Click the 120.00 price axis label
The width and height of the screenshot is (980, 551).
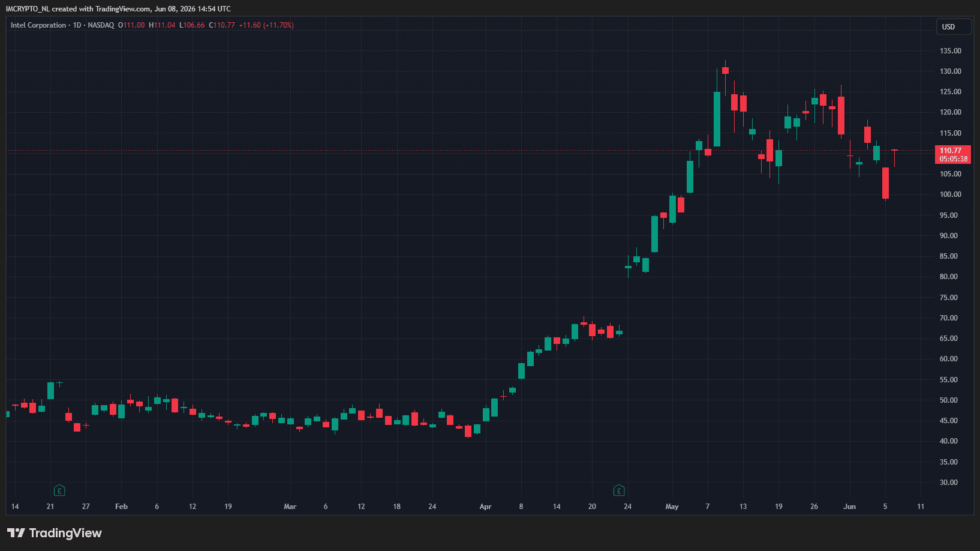(951, 112)
